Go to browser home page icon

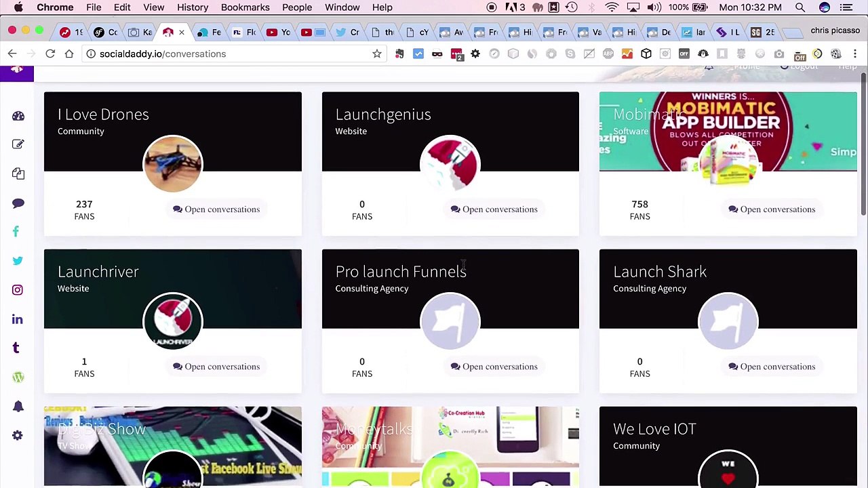pos(69,54)
